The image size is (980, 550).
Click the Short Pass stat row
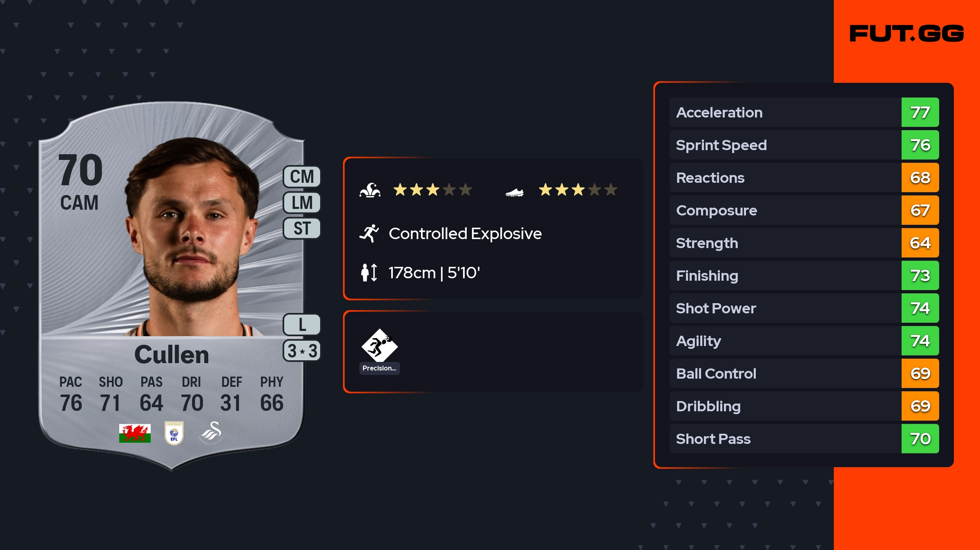(x=785, y=439)
